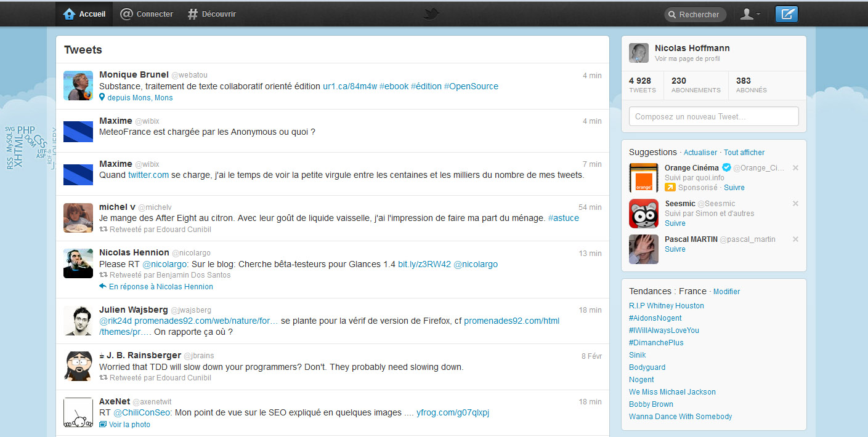Open the 383 Abonnés count
Image resolution: width=868 pixels, height=437 pixels.
(751, 85)
